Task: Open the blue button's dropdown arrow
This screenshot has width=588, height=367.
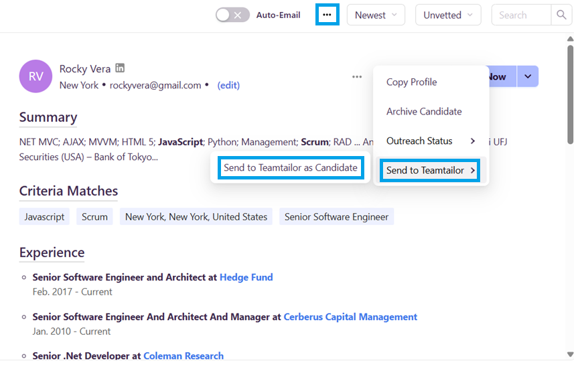Action: 528,76
